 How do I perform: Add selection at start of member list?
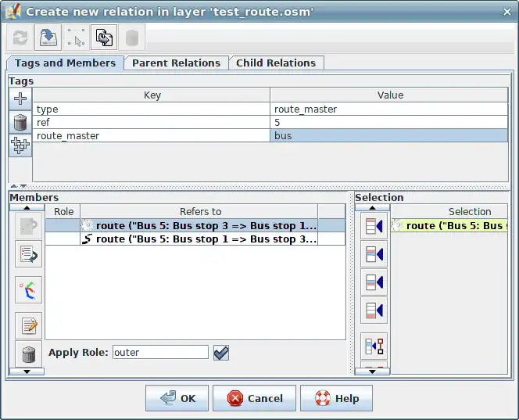[374, 226]
